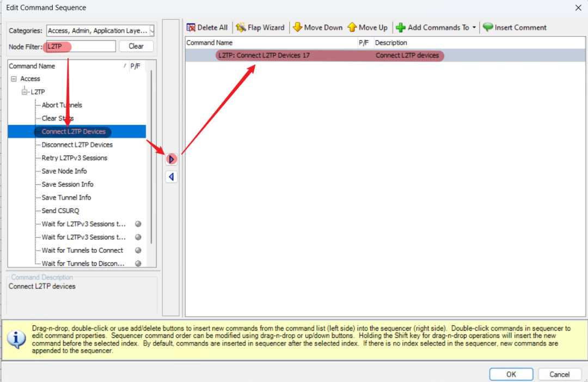Image resolution: width=588 pixels, height=382 pixels.
Task: Open the Add Commands To dropdown arrow
Action: [474, 28]
